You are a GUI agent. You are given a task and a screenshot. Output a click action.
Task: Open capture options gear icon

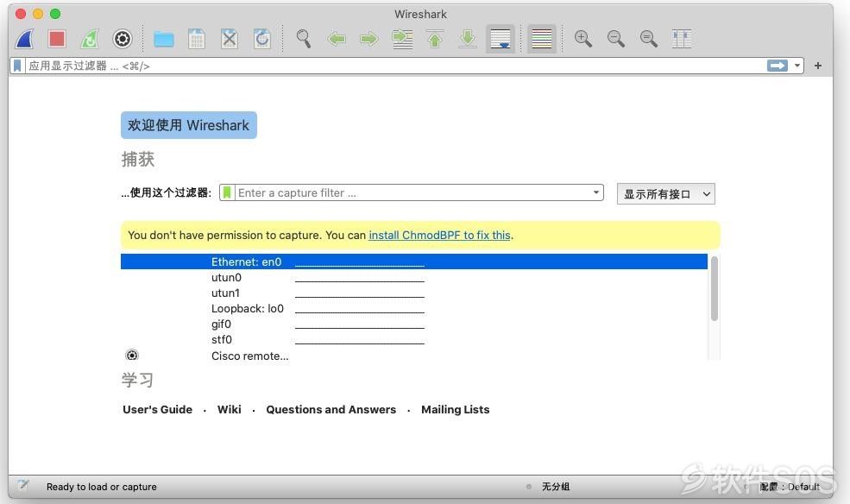[123, 39]
